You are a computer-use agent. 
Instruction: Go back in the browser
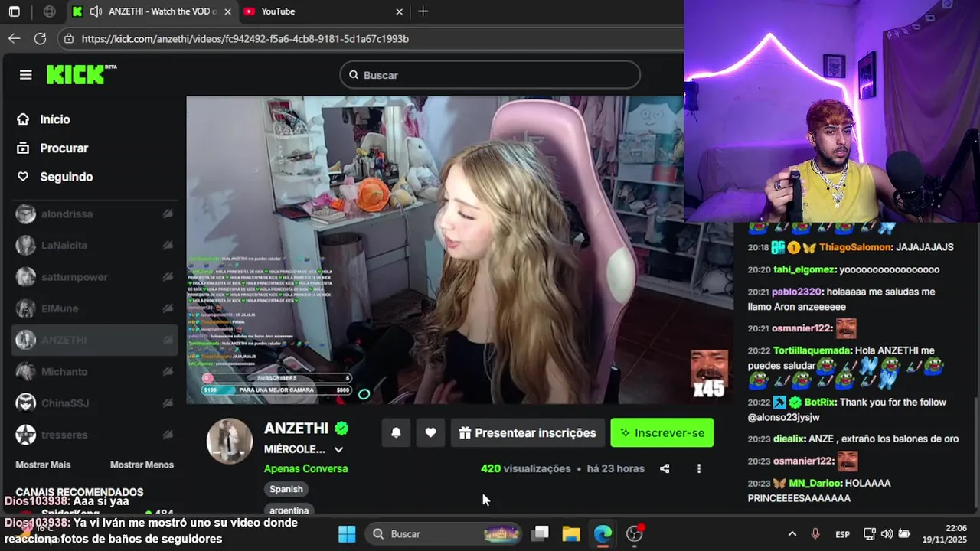tap(15, 38)
